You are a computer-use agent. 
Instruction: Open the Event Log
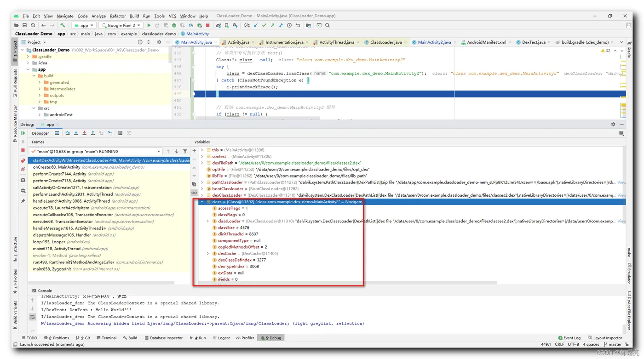pos(569,338)
